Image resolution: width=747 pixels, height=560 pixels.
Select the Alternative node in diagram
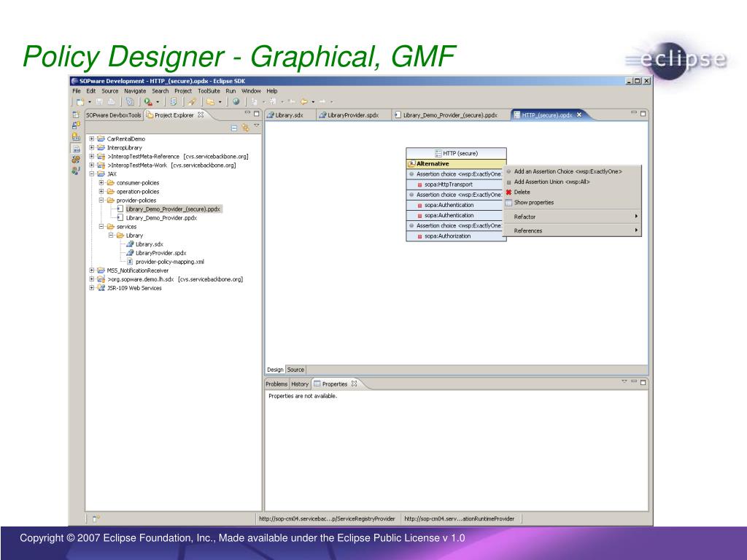pyautogui.click(x=456, y=164)
